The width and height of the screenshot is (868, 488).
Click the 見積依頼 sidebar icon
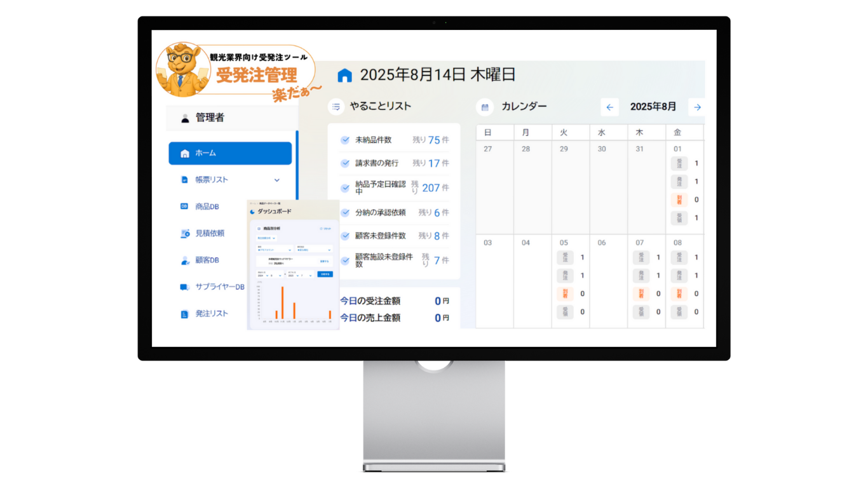coord(185,234)
